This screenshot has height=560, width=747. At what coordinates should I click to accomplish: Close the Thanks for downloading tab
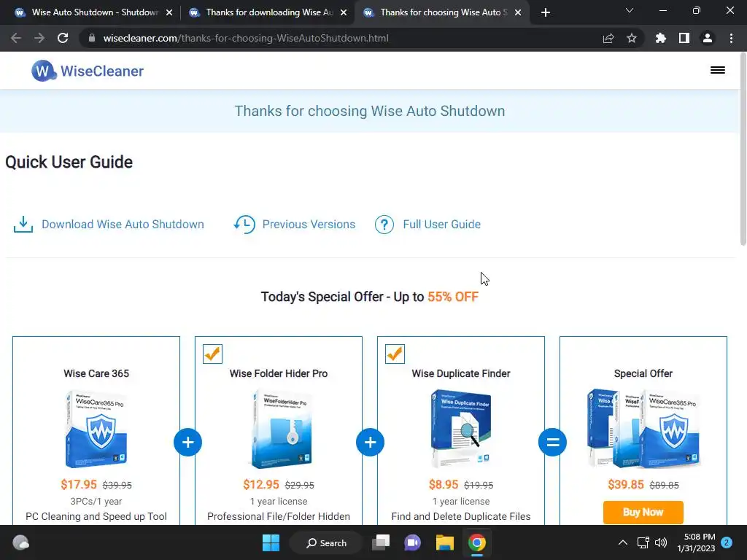tap(344, 13)
